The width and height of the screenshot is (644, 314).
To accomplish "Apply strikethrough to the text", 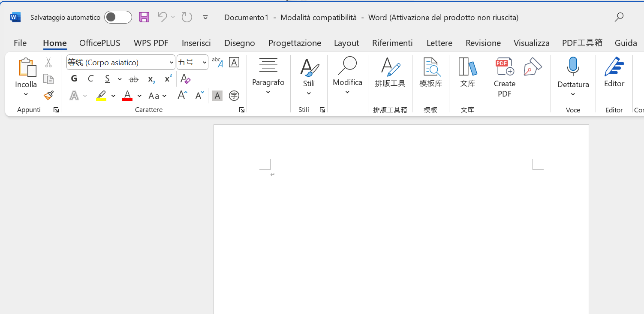I will [134, 78].
